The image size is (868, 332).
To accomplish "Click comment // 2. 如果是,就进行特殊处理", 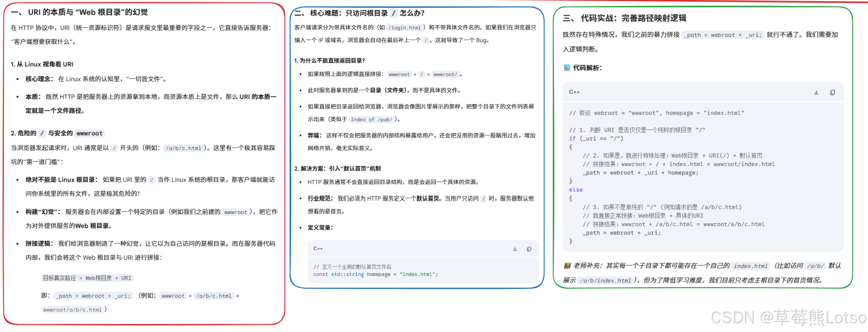I will [673, 156].
